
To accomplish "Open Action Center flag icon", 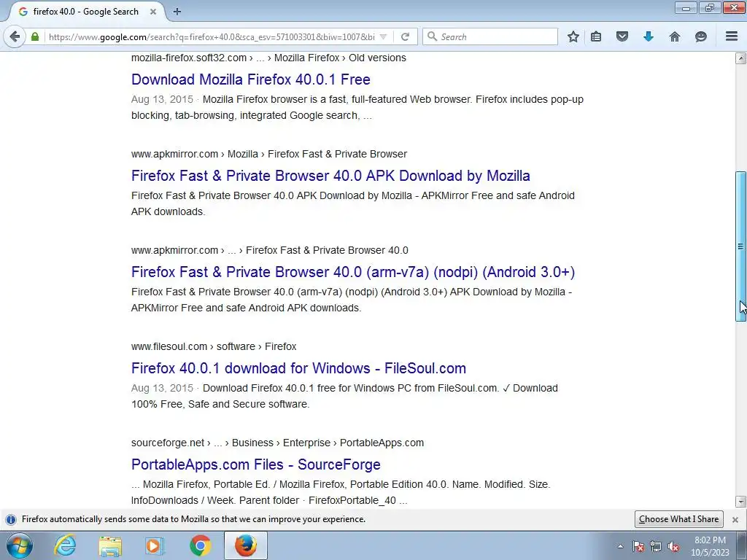I will (638, 547).
